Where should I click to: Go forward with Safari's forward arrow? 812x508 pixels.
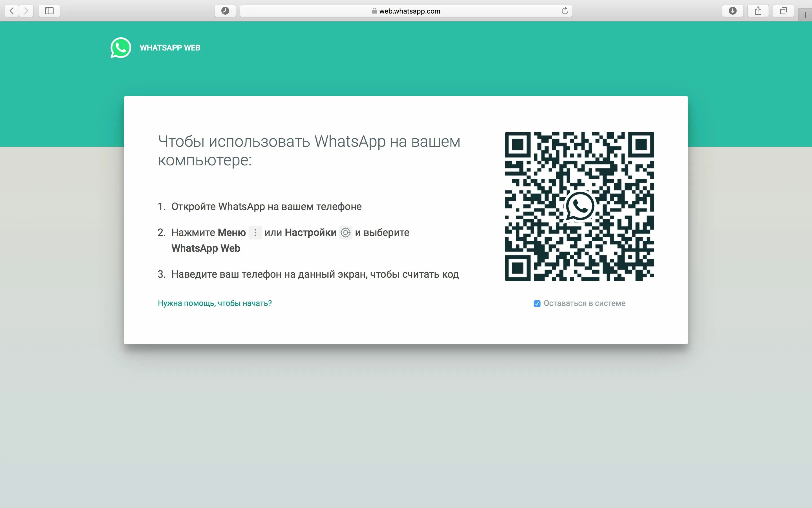click(26, 11)
